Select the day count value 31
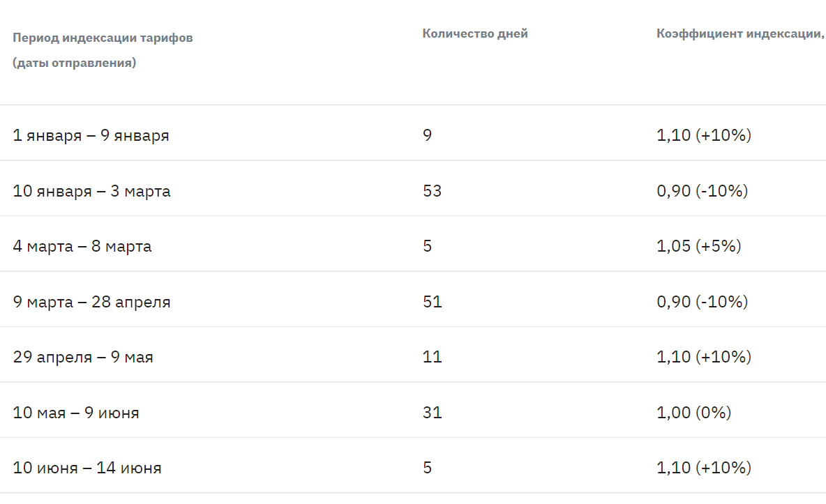Viewport: 826px width, 504px height. [432, 413]
